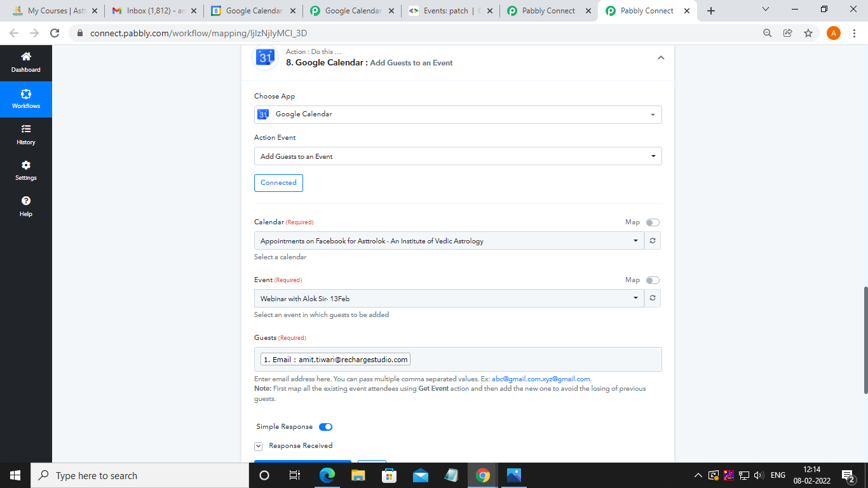The image size is (868, 488).
Task: Show hidden system tray icons
Action: tap(698, 475)
